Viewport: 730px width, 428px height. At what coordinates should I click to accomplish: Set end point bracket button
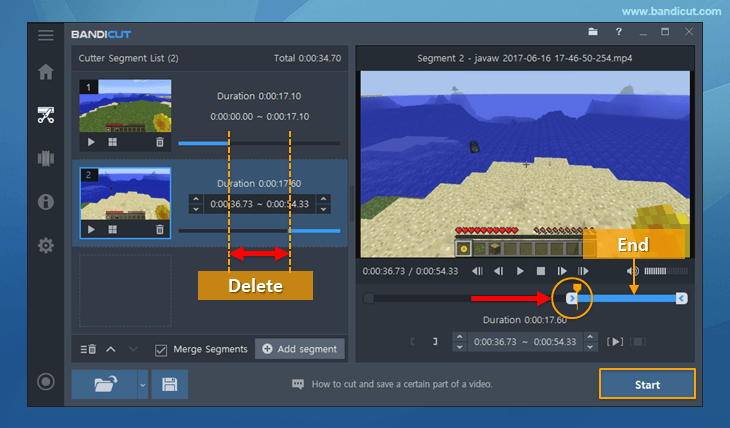point(435,342)
